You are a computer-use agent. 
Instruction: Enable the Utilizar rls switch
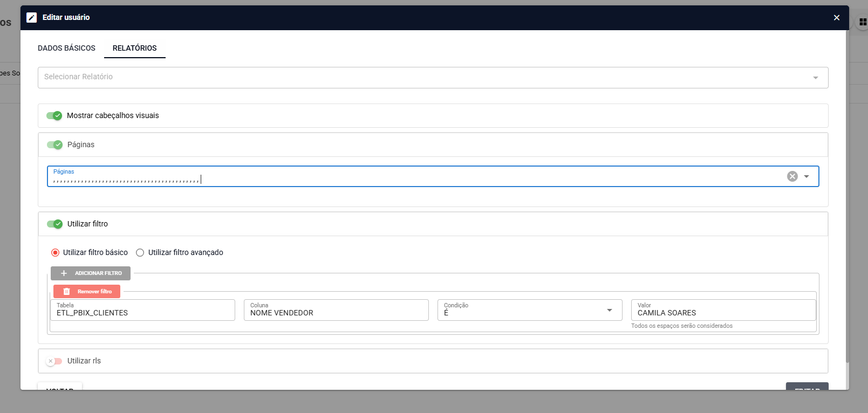[x=54, y=361]
